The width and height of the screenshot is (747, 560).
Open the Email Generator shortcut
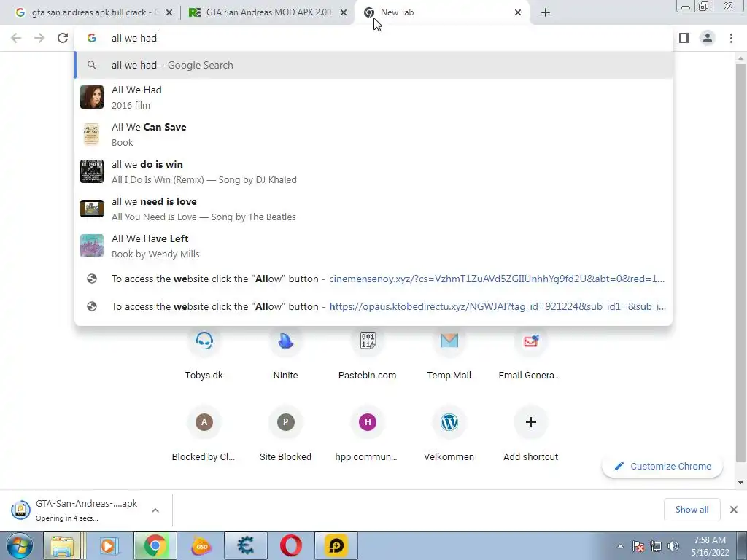pyautogui.click(x=530, y=354)
